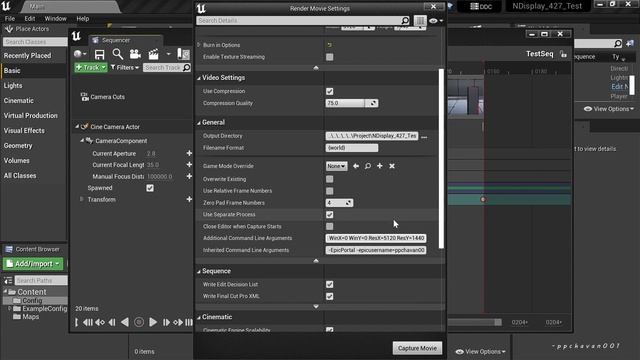Toggle Write Edit Decision List checkbox
The height and width of the screenshot is (360, 640).
(x=329, y=284)
